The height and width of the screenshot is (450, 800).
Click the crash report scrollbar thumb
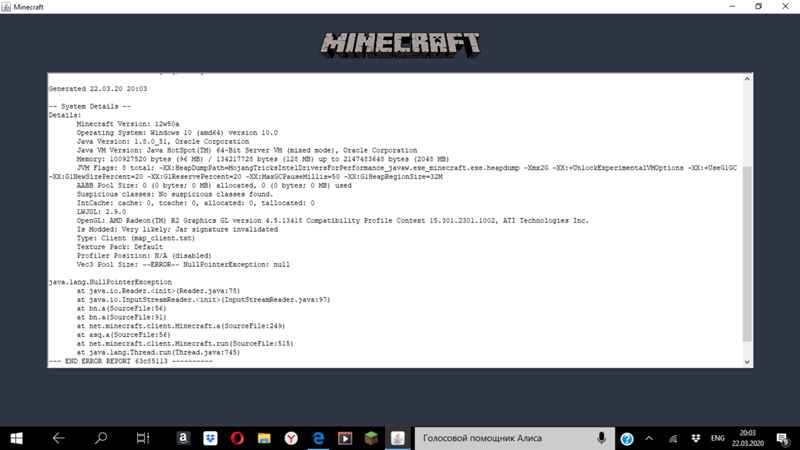click(x=747, y=254)
